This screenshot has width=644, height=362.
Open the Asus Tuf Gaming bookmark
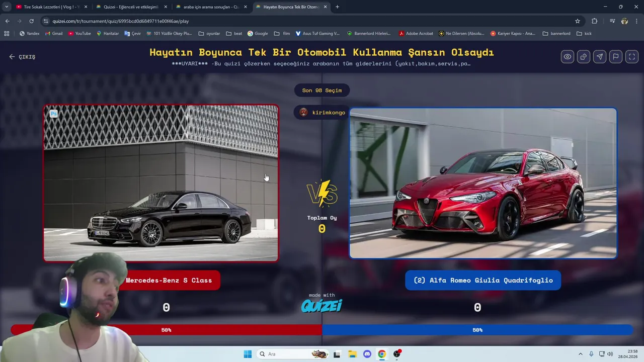point(317,33)
